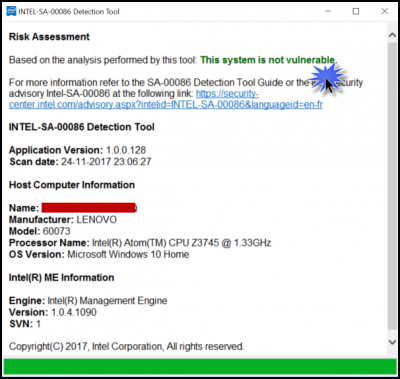This screenshot has height=379, width=400.
Task: Click the 'Risk Assessment' heading
Action: 49,37
